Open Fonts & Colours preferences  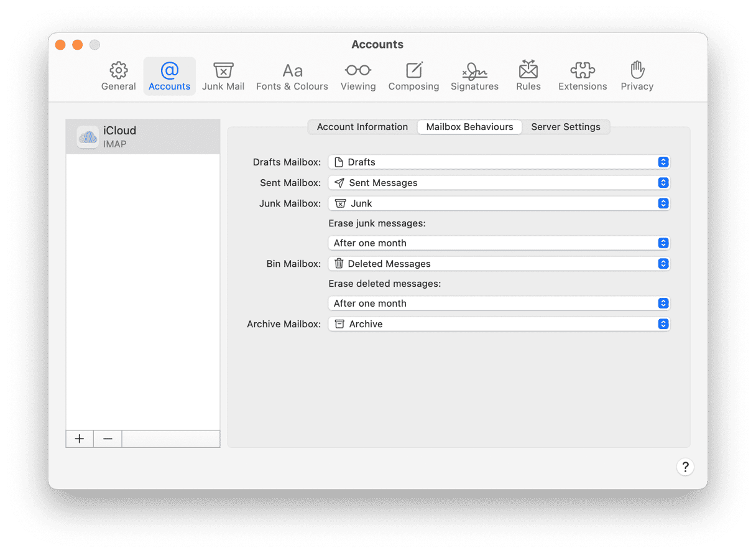[x=292, y=76]
